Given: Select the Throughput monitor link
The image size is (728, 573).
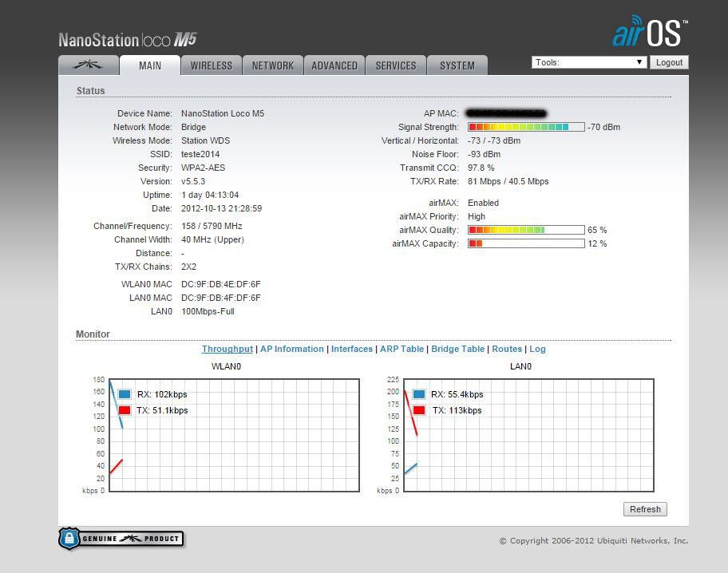Looking at the screenshot, I should tap(227, 349).
